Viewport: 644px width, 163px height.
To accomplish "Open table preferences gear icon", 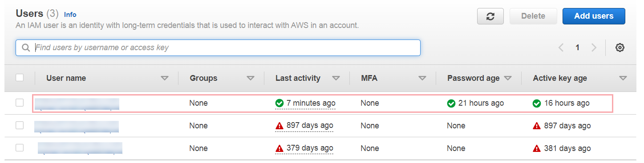I will pos(620,48).
